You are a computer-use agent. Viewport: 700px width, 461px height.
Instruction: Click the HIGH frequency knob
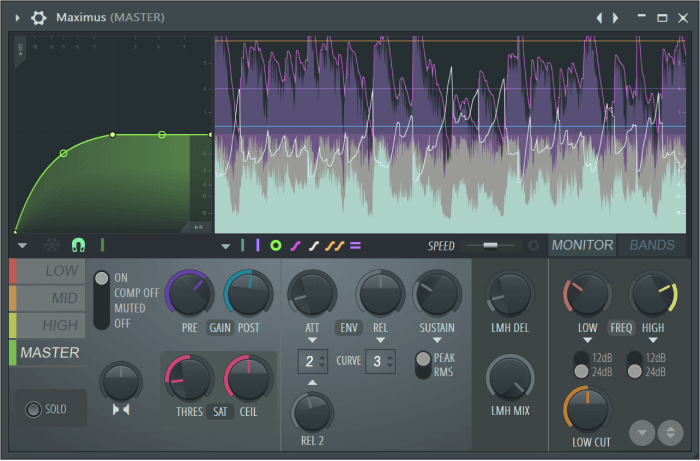(653, 294)
